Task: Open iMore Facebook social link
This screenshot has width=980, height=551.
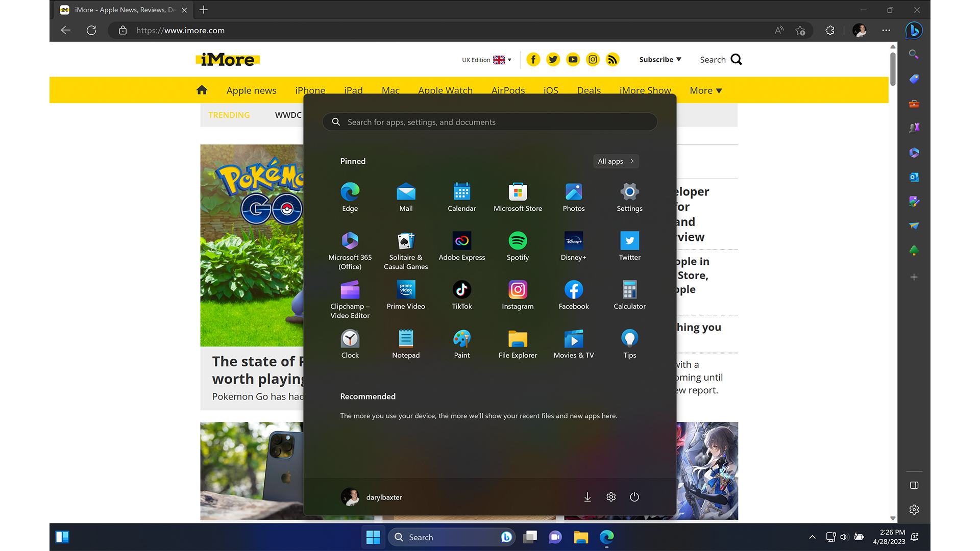Action: tap(533, 60)
